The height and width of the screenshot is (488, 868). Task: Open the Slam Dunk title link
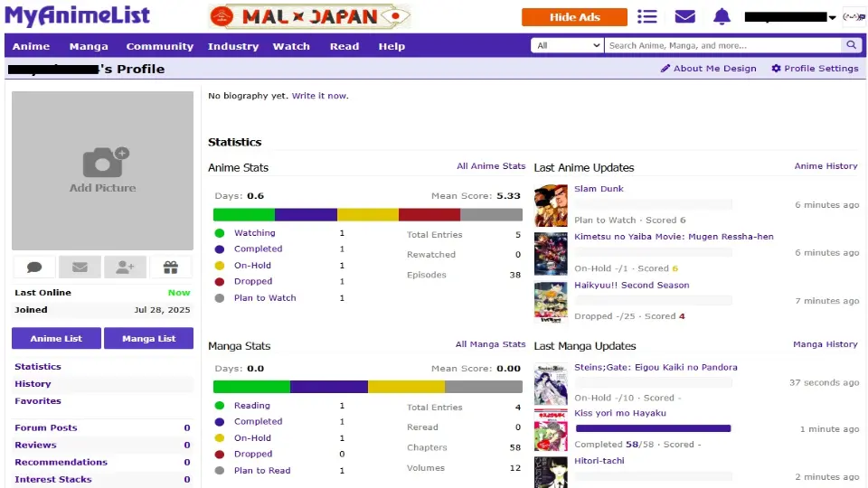599,189
